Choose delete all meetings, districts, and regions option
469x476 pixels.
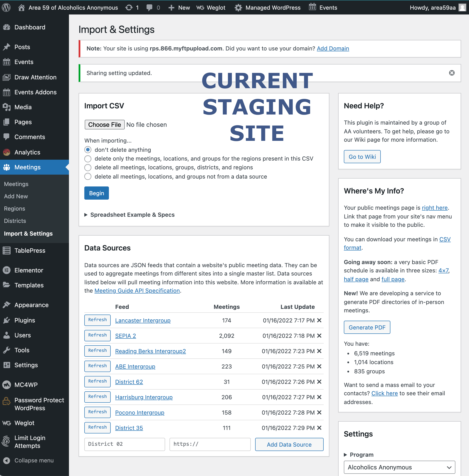pyautogui.click(x=88, y=167)
